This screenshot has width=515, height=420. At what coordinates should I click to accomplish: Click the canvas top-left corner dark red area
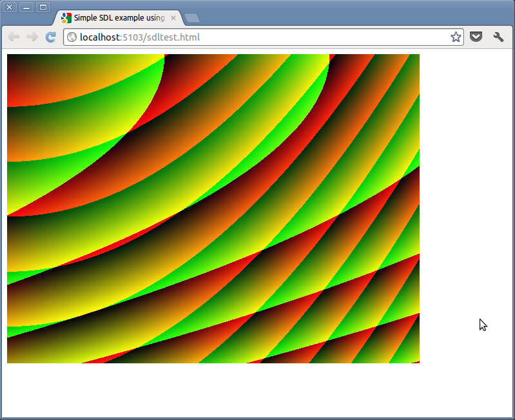pos(14,61)
